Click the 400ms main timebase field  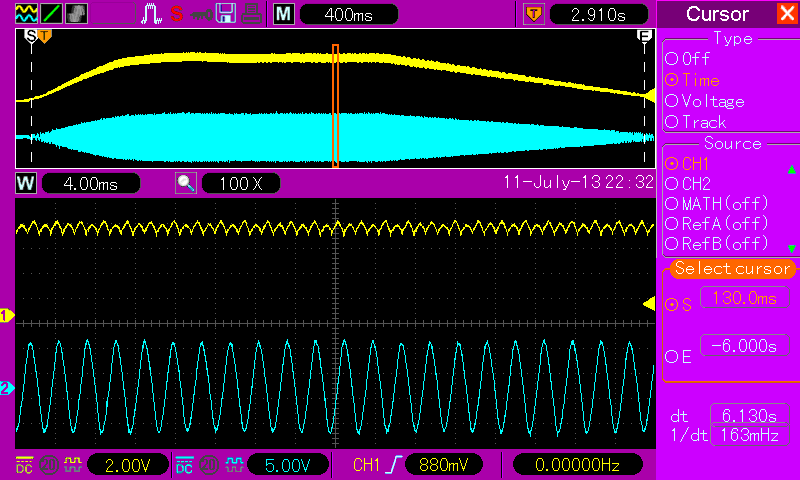pyautogui.click(x=348, y=15)
